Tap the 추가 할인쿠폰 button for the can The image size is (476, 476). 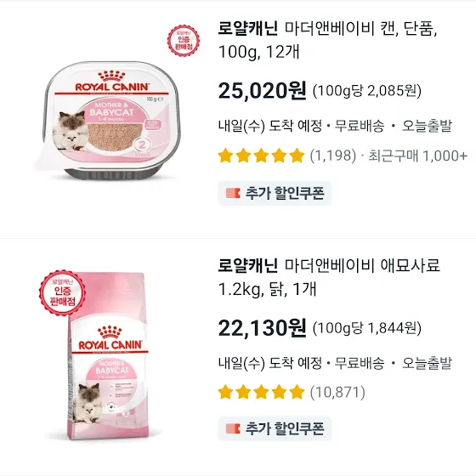[275, 193]
